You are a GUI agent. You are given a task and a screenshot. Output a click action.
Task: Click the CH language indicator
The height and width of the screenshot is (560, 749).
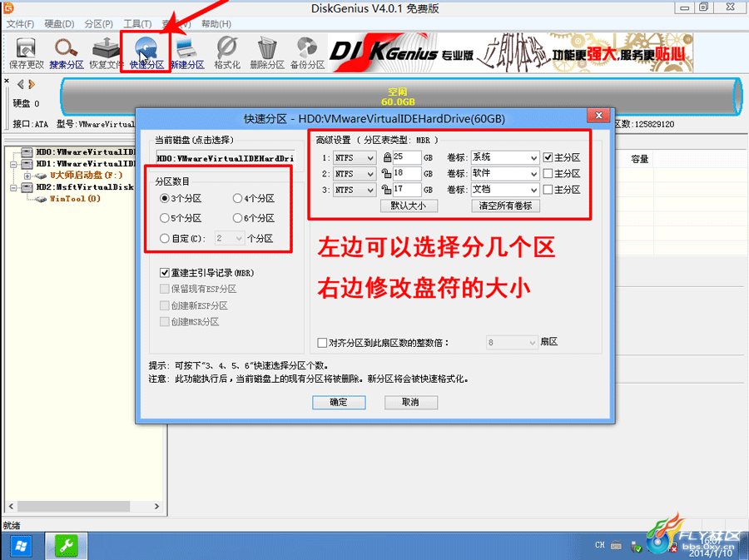click(x=600, y=545)
